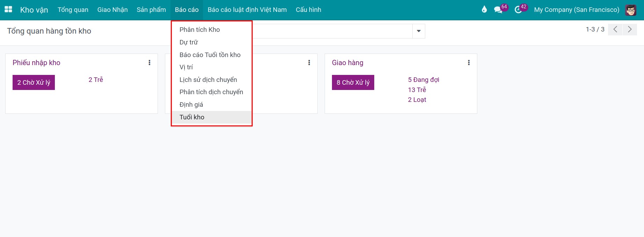Click the Kho vận app title
Screen dimensions: 644x237
click(34, 10)
